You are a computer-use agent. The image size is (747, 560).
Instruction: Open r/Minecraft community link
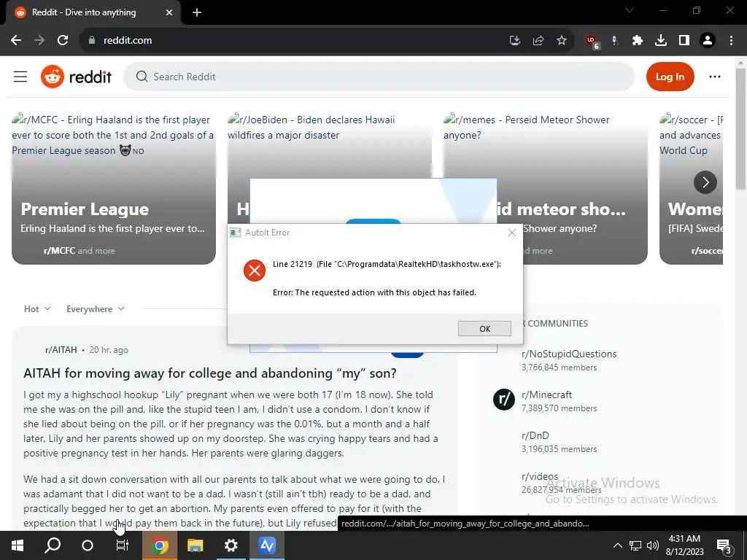pyautogui.click(x=546, y=394)
